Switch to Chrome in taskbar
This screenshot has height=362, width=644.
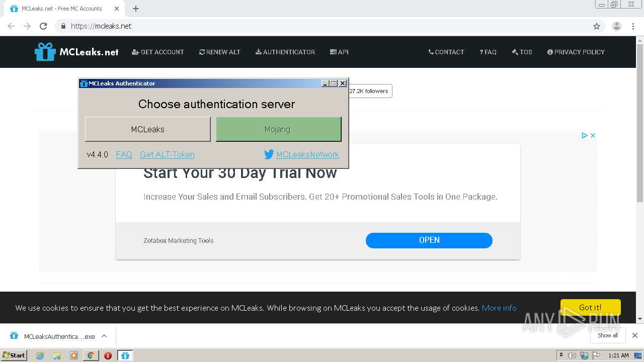(91, 355)
